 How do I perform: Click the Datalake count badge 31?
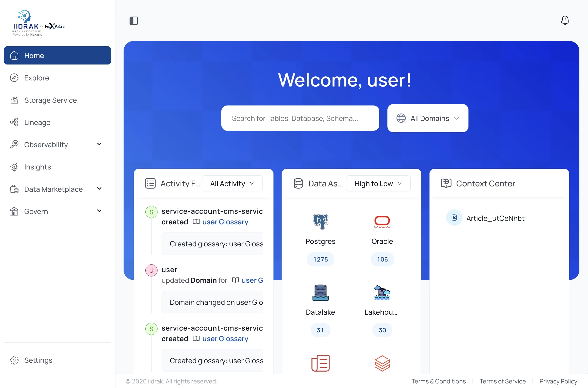tap(320, 330)
